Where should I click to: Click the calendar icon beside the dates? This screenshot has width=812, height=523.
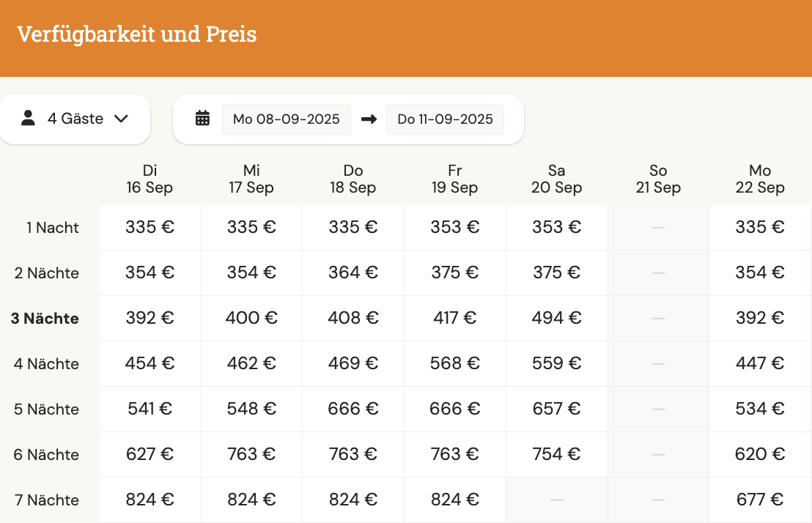[x=202, y=119]
